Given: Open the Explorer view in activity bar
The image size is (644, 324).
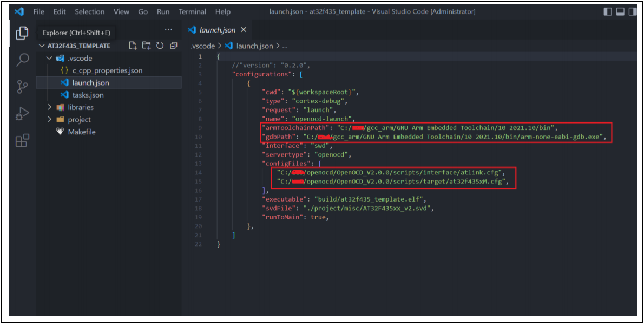Looking at the screenshot, I should pyautogui.click(x=22, y=33).
